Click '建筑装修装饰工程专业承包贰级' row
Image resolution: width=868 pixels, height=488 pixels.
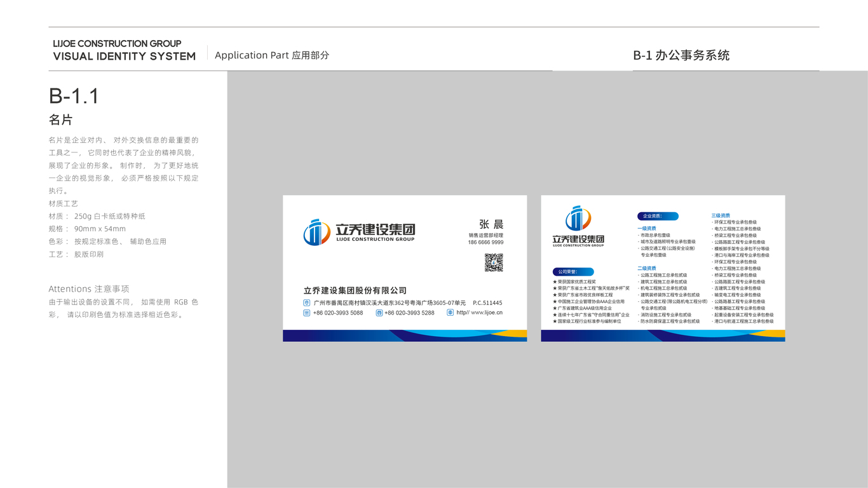pyautogui.click(x=668, y=295)
